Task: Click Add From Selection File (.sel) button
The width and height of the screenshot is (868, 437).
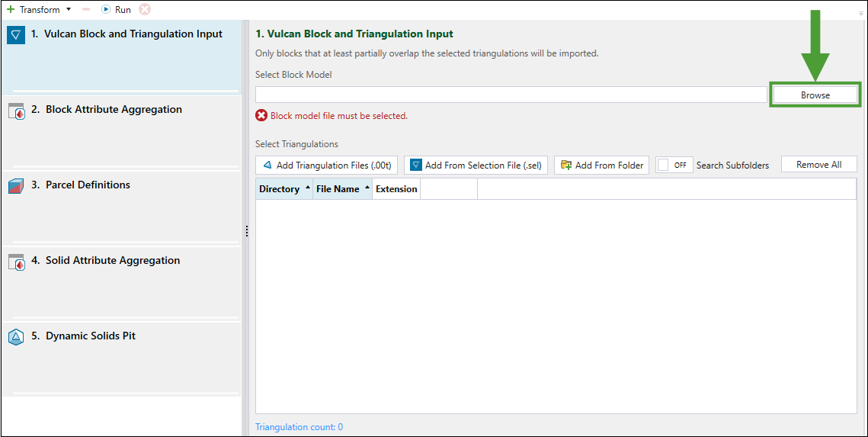Action: pos(476,165)
